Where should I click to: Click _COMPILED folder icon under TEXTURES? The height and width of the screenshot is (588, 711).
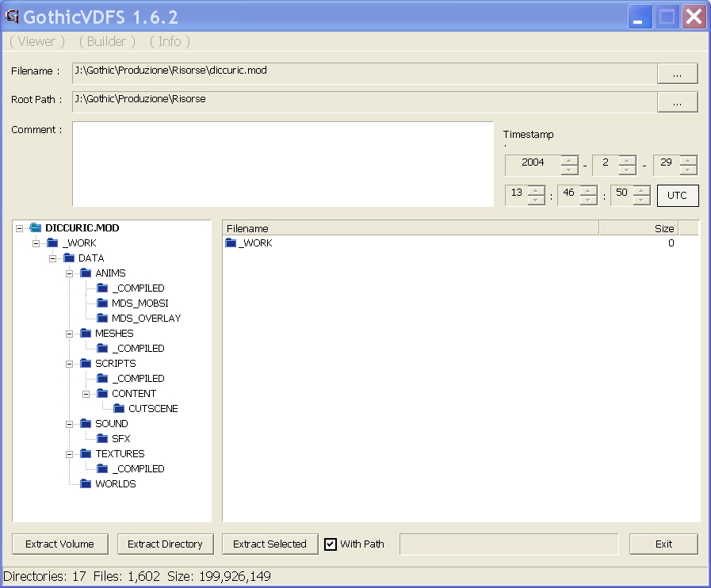pyautogui.click(x=103, y=468)
